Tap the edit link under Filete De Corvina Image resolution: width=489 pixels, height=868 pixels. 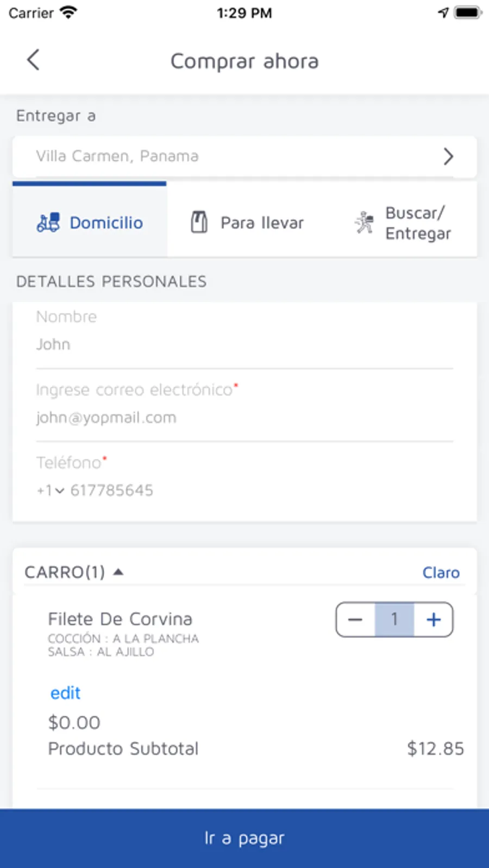point(65,693)
